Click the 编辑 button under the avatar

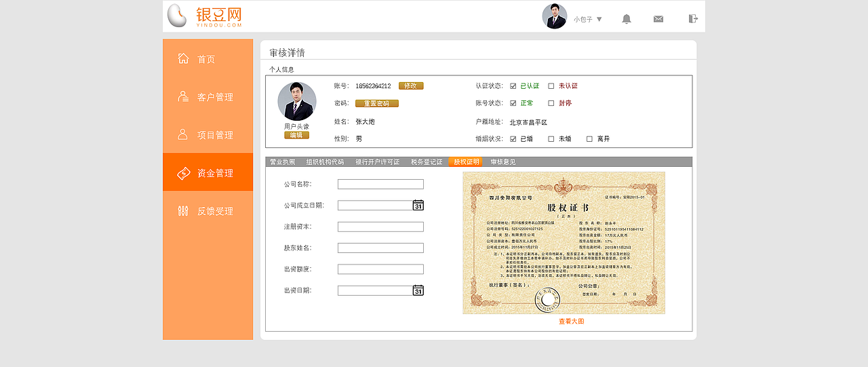(296, 135)
